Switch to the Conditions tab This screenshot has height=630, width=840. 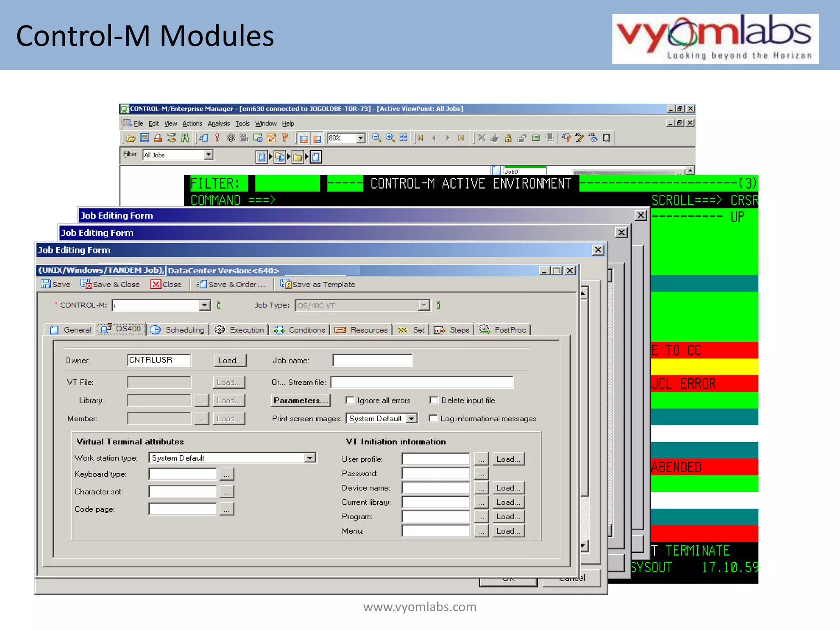(x=300, y=330)
